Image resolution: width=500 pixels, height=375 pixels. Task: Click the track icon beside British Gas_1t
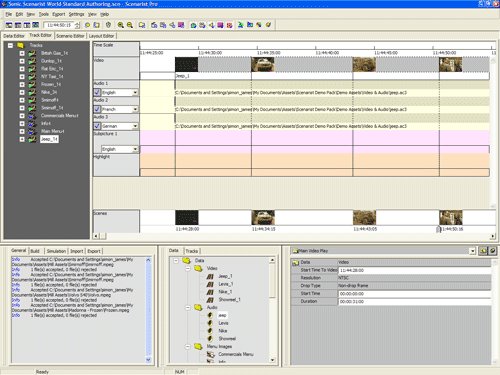click(32, 53)
